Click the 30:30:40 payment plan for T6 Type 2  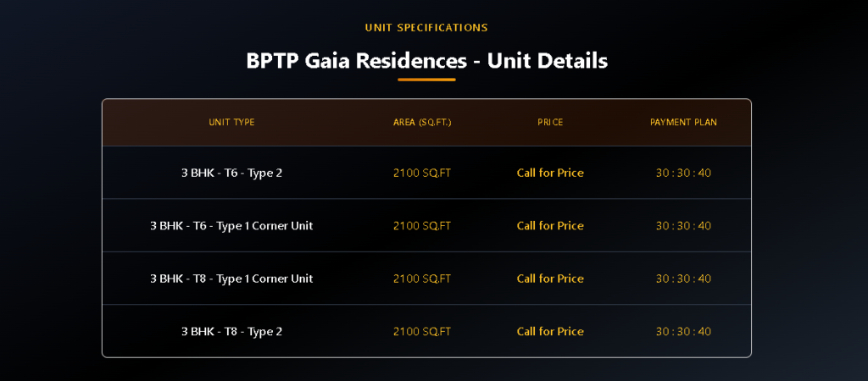click(683, 173)
